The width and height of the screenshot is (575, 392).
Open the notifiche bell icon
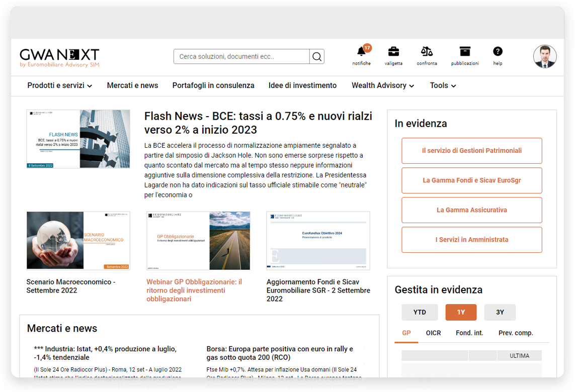pyautogui.click(x=361, y=52)
